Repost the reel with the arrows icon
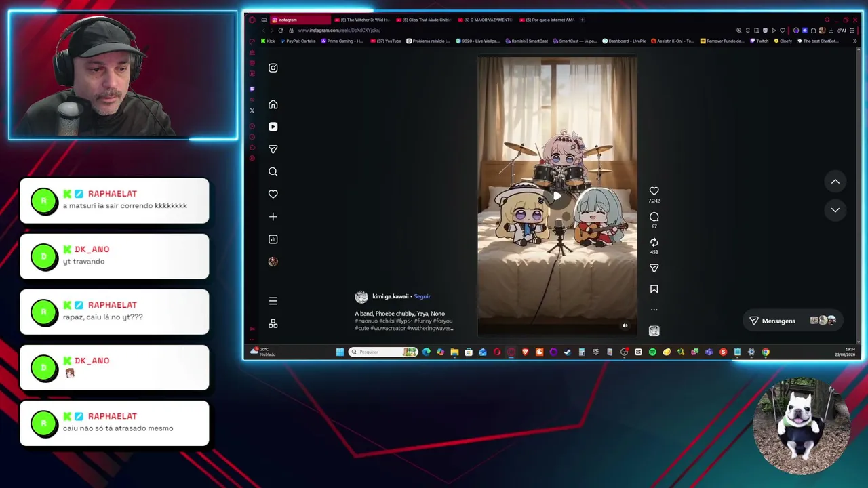The image size is (868, 488). pos(654,242)
